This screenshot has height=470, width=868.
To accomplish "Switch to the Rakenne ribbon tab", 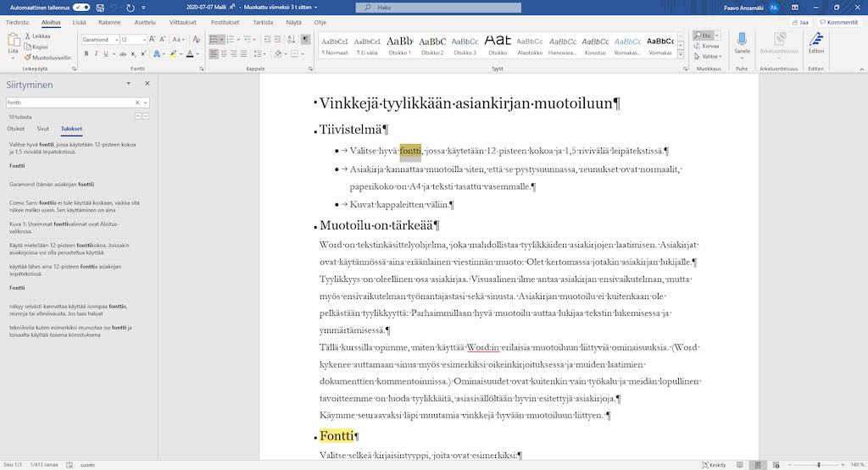I will point(109,22).
